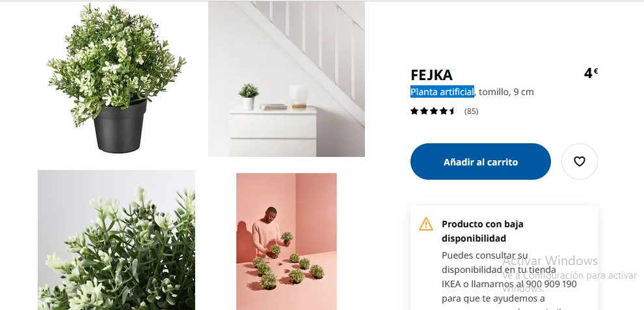Screen dimensions: 644x310
Task: Add FEJKA to favorites with heart icon
Action: (x=579, y=162)
